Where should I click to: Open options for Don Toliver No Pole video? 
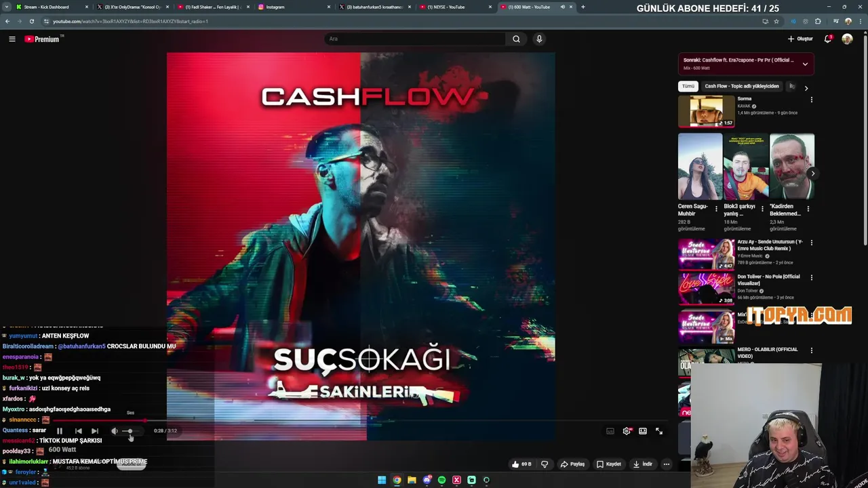point(811,277)
